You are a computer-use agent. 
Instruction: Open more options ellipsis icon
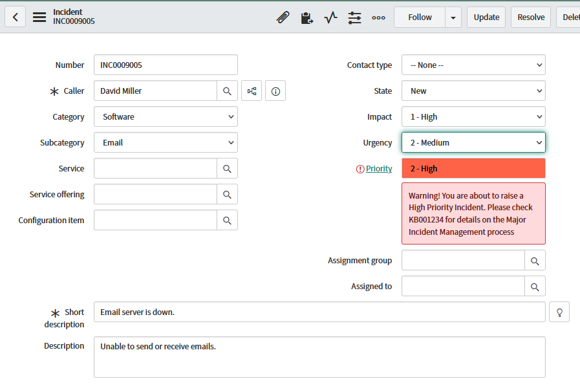coord(378,17)
